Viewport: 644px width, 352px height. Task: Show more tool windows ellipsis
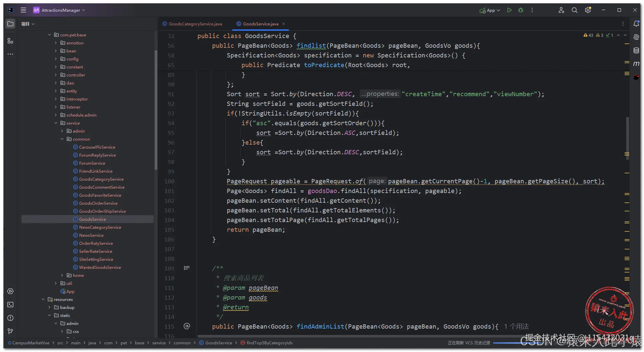coord(10,54)
